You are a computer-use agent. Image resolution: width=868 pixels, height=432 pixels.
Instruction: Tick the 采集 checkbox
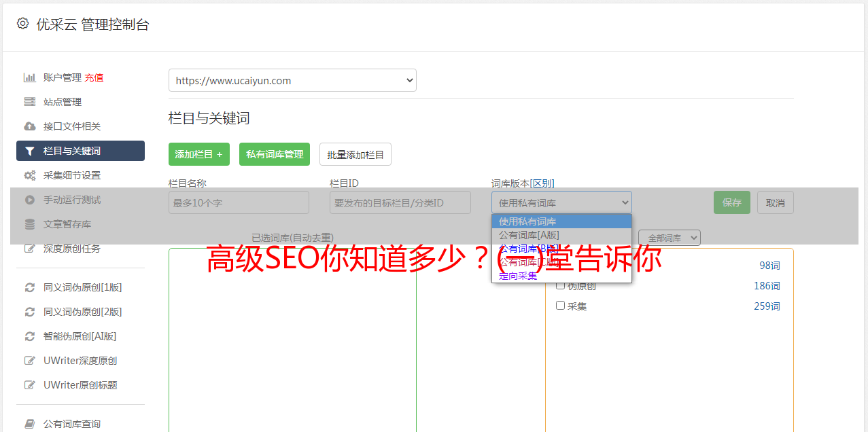561,306
